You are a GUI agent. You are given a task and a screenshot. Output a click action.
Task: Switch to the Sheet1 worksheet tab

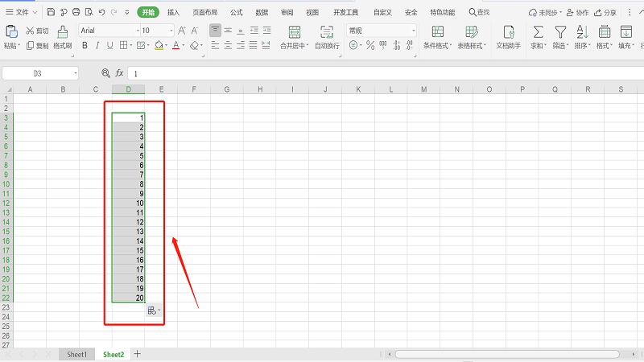pyautogui.click(x=76, y=354)
